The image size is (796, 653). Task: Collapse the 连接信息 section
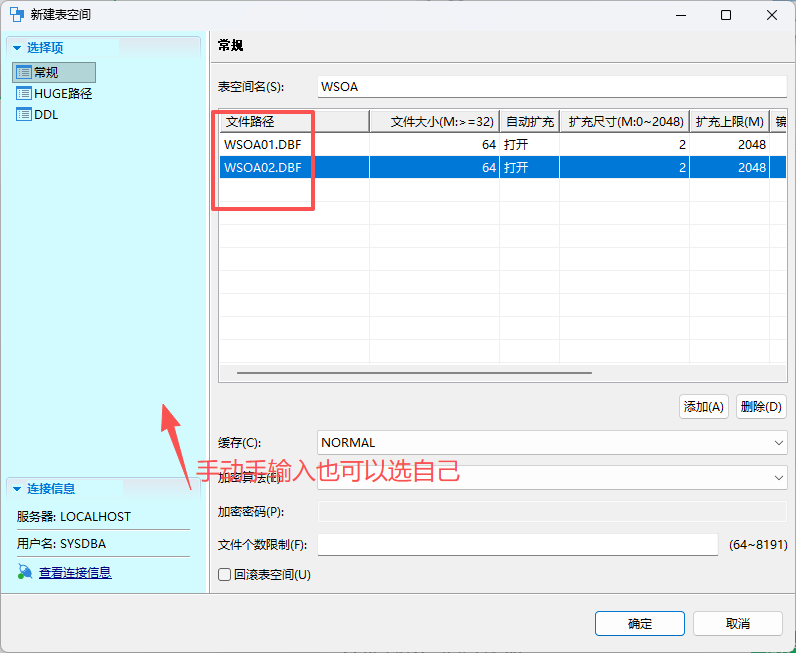pyautogui.click(x=17, y=489)
